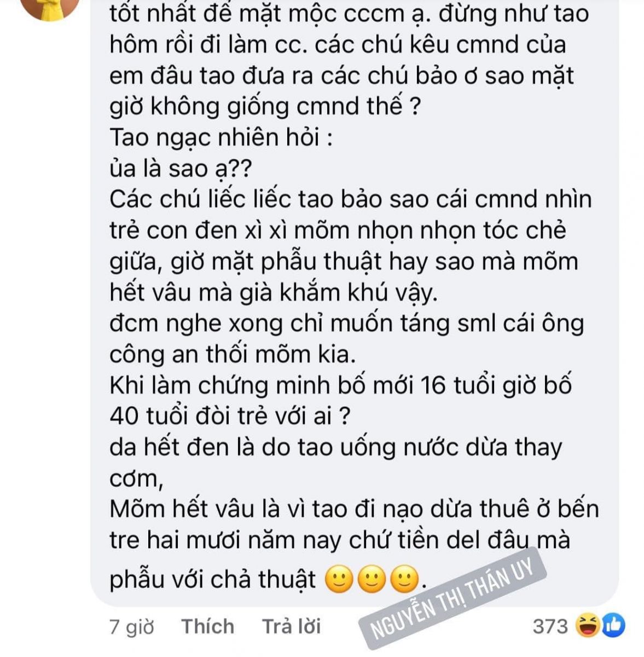Click the line "công an thối mõm kia."
Screen dimensions: 644x657
[x=233, y=354]
